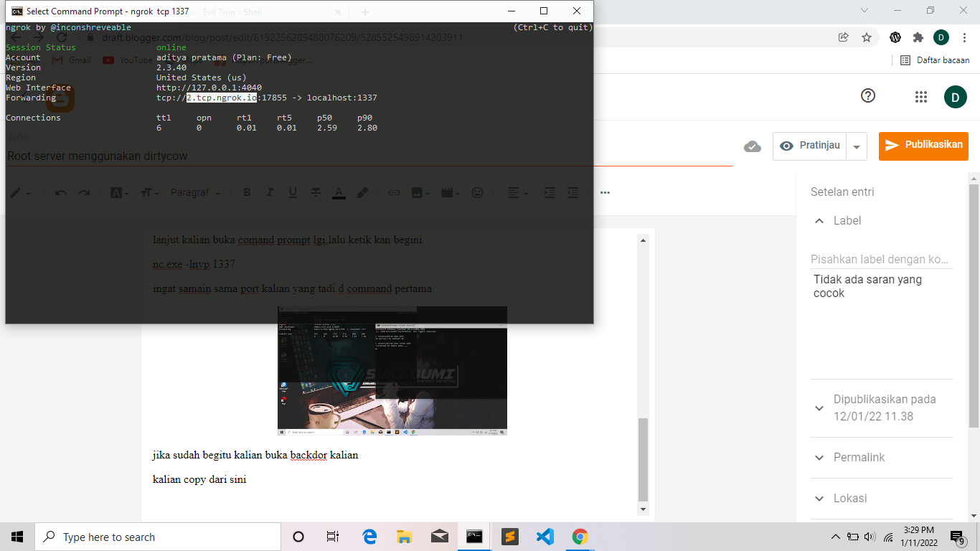This screenshot has height=551, width=980.
Task: Show hidden system tray icons
Action: click(836, 537)
